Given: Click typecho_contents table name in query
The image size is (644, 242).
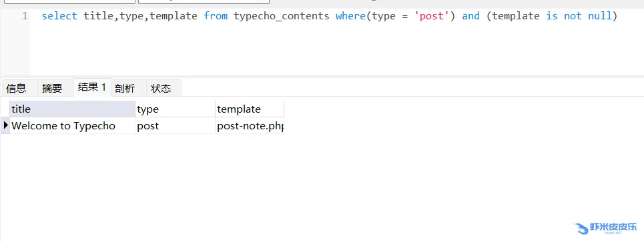Looking at the screenshot, I should (x=282, y=16).
